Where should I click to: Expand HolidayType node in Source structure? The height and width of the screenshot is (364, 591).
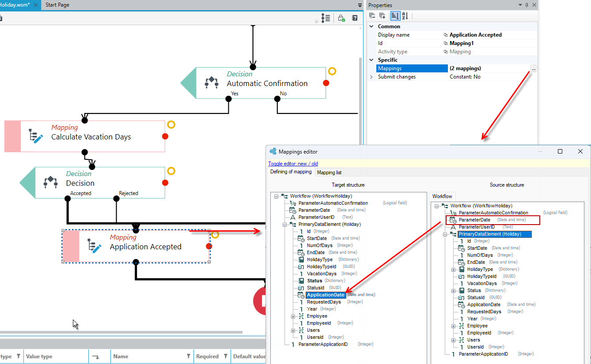point(453,270)
